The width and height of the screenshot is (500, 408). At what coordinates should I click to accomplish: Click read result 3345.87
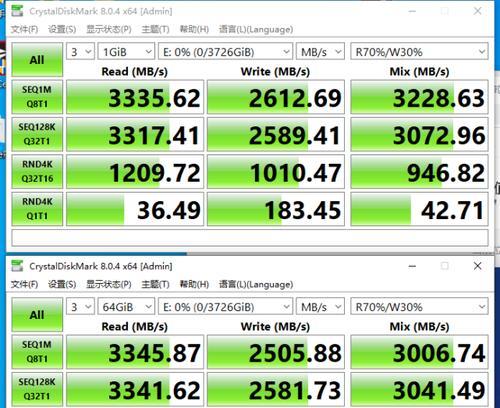(x=135, y=352)
